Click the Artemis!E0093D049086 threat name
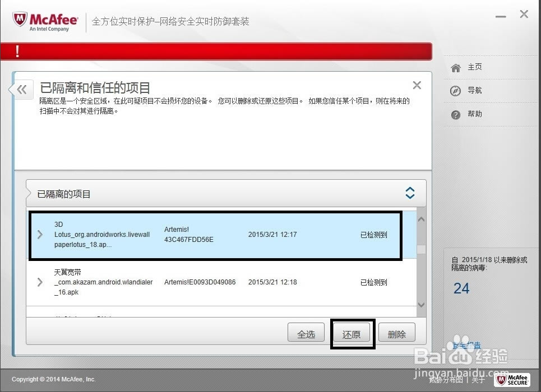The height and width of the screenshot is (392, 541). click(200, 282)
